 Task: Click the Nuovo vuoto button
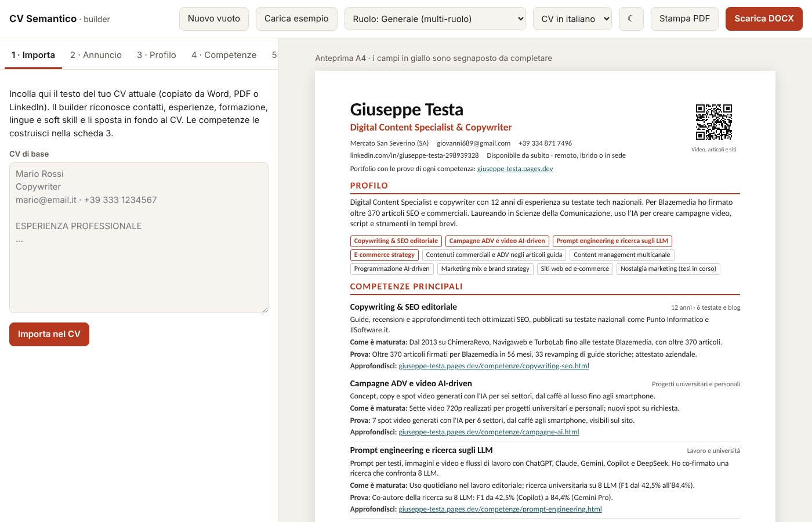(x=214, y=19)
